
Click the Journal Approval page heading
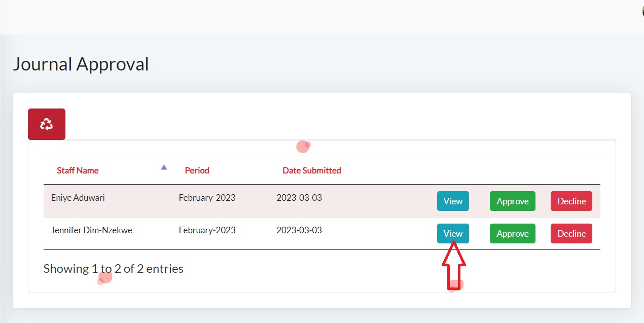(x=81, y=64)
